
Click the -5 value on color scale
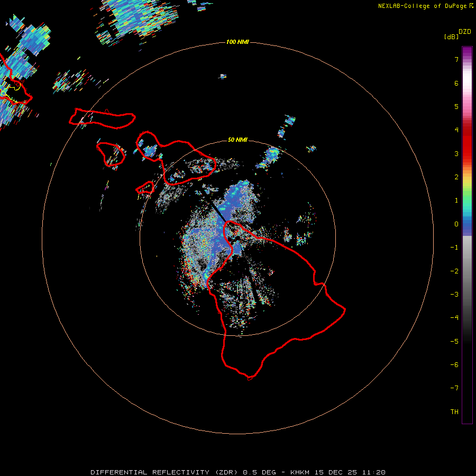(454, 342)
